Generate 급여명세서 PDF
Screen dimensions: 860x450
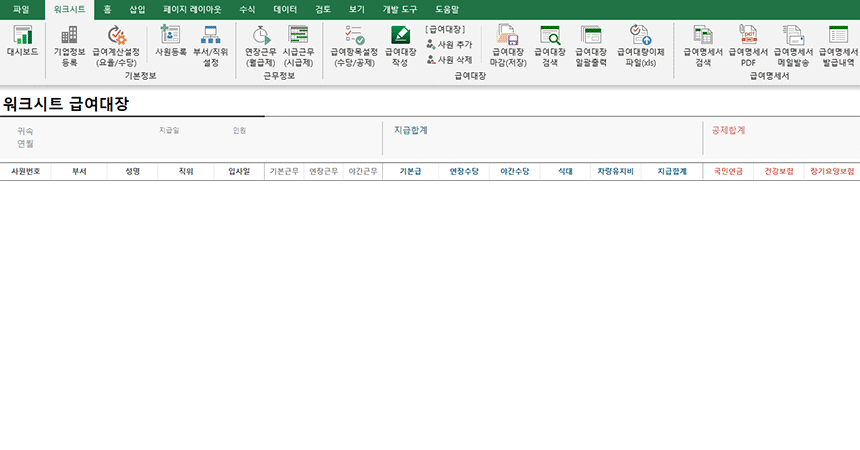(x=748, y=46)
